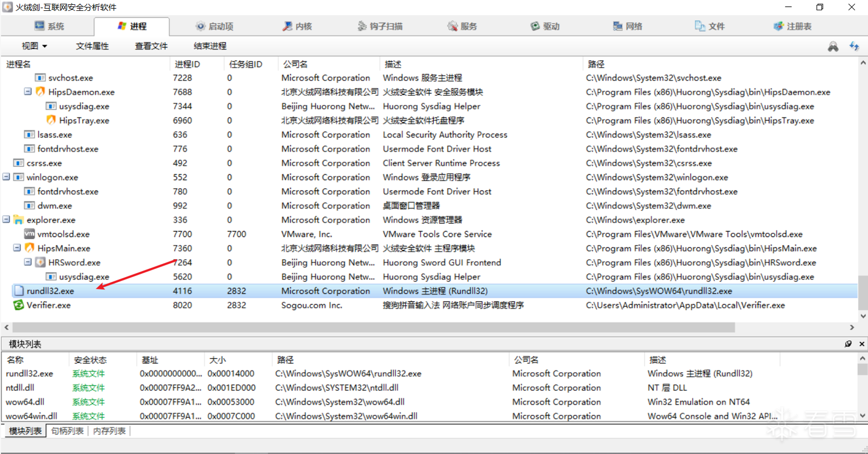
Task: Switch to the 内存列表 bottom tab
Action: 109,431
